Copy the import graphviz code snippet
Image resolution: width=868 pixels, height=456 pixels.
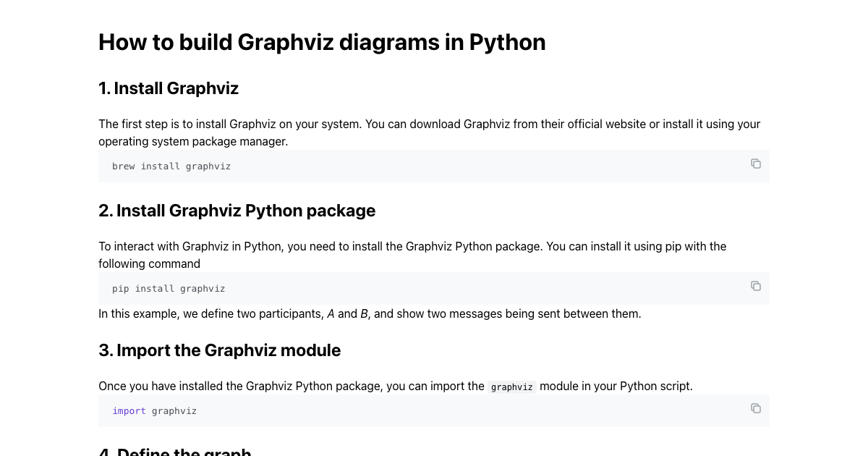click(x=755, y=408)
